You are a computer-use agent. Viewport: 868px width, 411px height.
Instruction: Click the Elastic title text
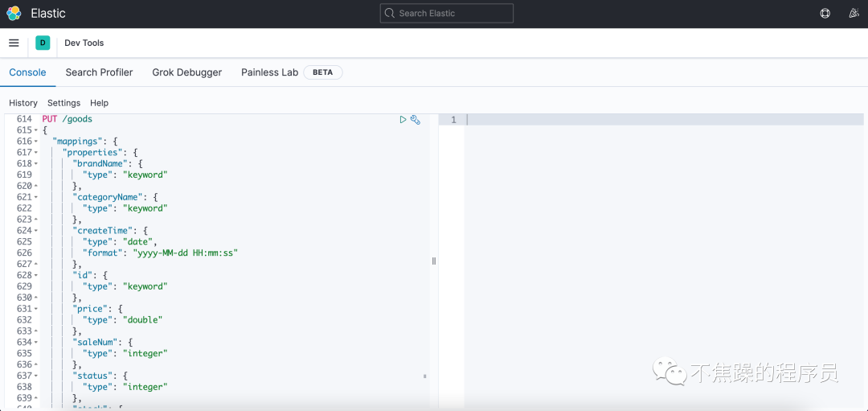point(48,14)
